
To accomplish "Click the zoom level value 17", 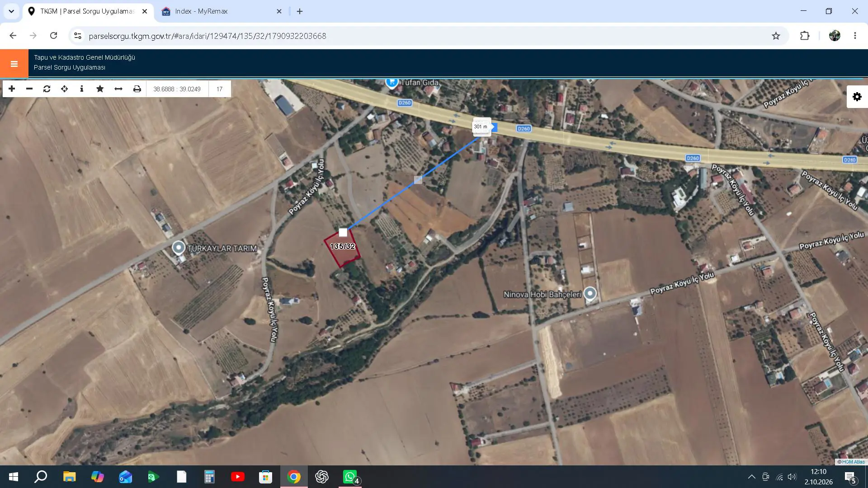I will point(219,89).
